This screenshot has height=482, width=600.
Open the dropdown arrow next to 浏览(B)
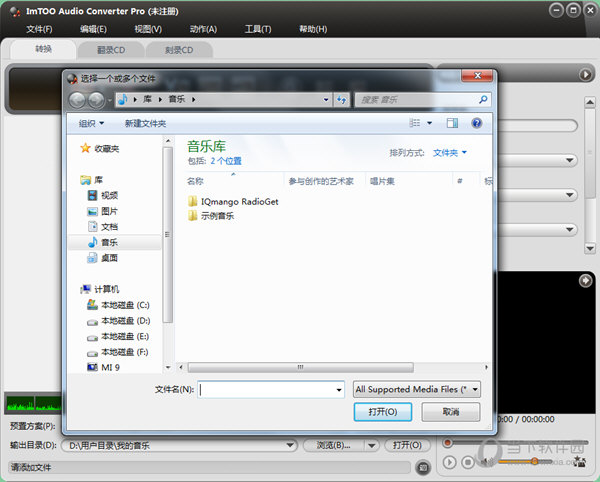click(371, 445)
